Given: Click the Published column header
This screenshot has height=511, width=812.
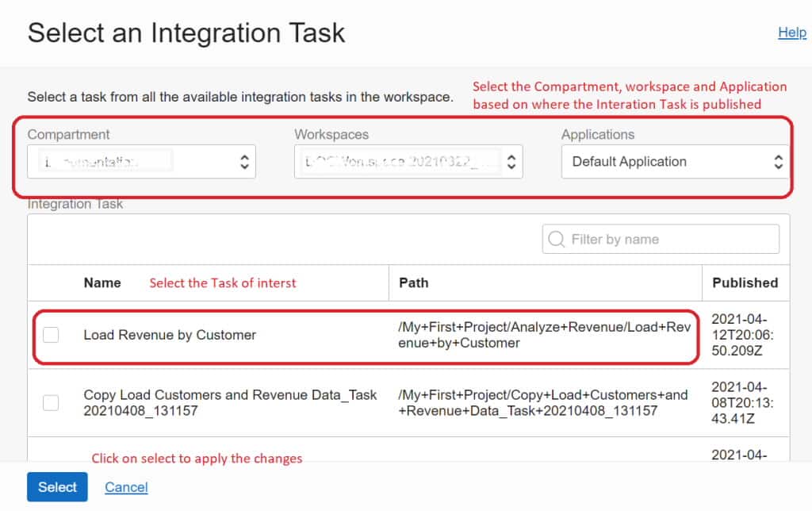Looking at the screenshot, I should [745, 282].
